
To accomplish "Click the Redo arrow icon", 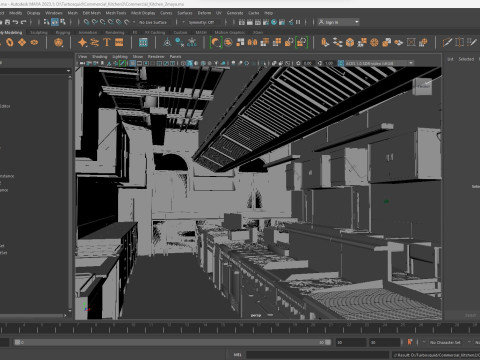I will coord(23,22).
